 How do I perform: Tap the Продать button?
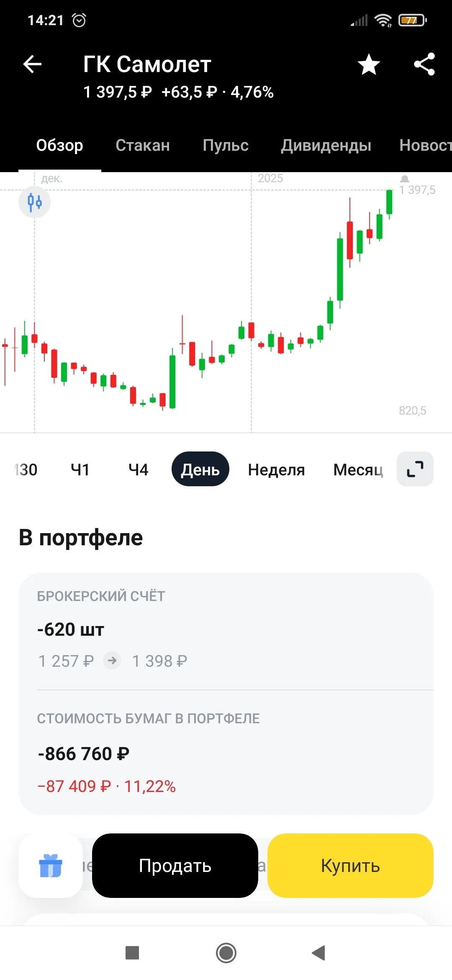tap(175, 865)
